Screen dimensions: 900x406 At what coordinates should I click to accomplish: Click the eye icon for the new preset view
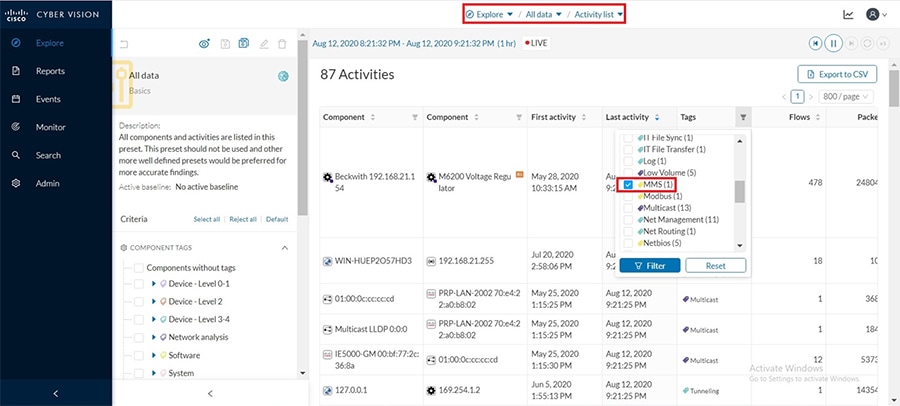point(204,44)
